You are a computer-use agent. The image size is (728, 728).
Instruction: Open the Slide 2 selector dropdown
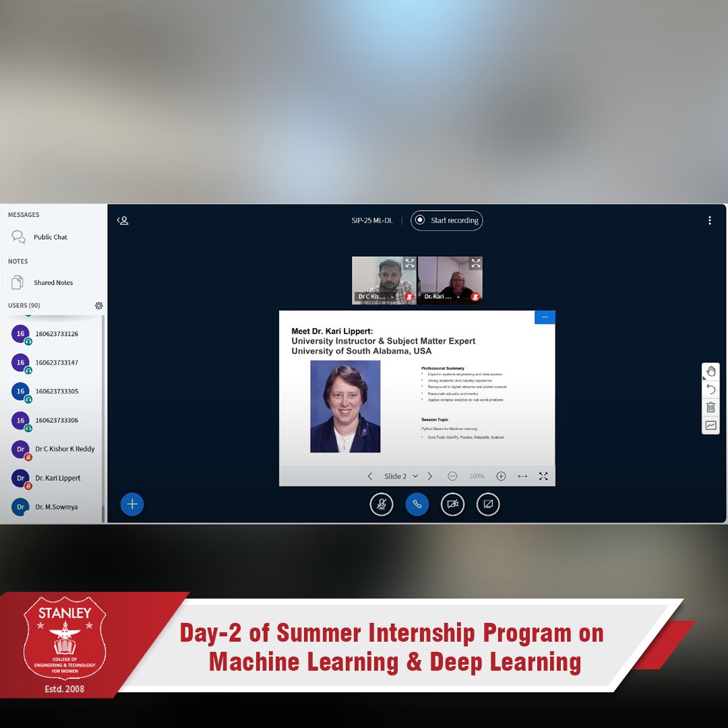tap(400, 477)
